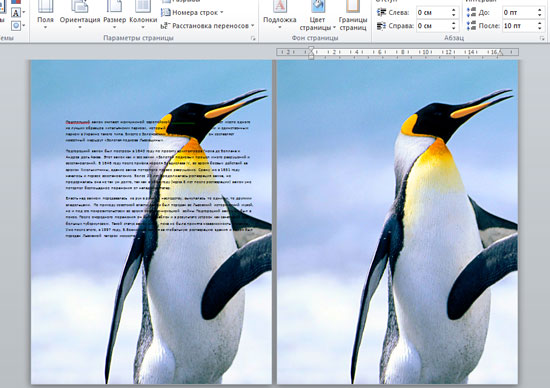Expand the Подложка dropdown arrow
Viewport: 550px width, 388px height.
[280, 27]
